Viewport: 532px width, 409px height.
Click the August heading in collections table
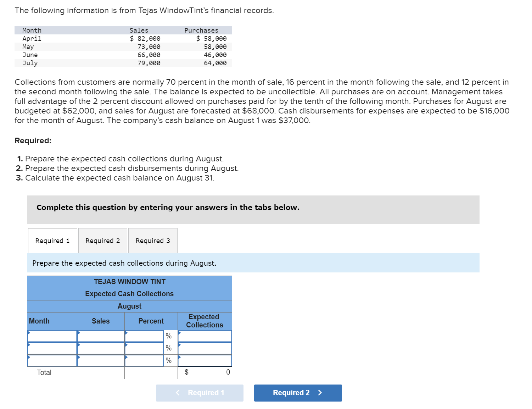(x=129, y=306)
